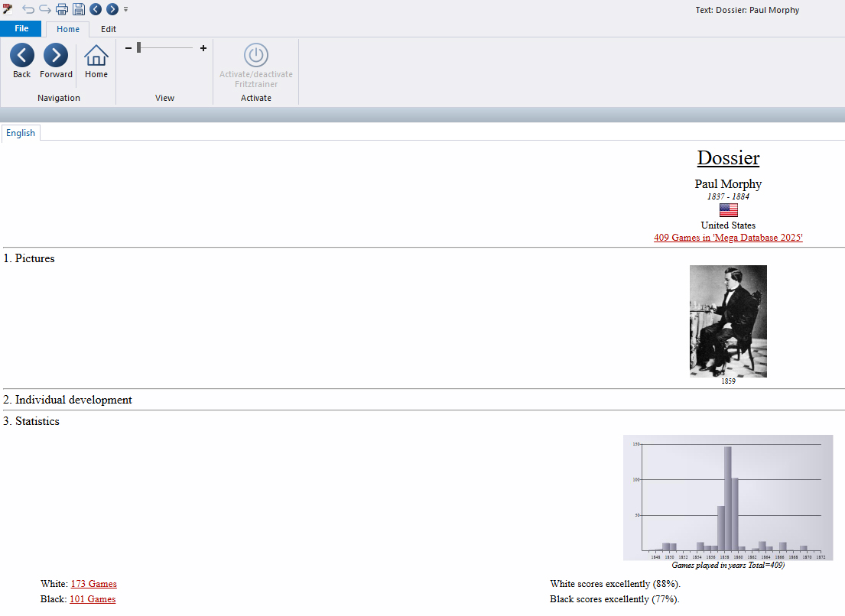Open the 409 Games in Mega Database link

tap(728, 238)
